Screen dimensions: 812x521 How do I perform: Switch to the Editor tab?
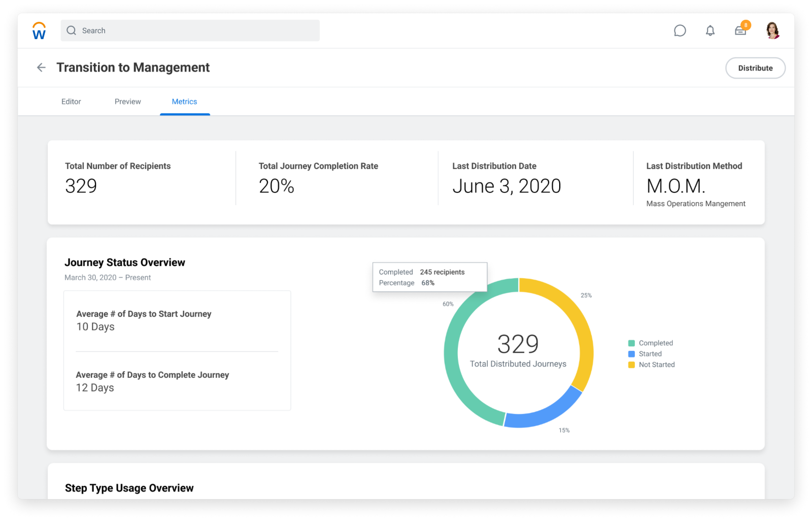(x=71, y=102)
